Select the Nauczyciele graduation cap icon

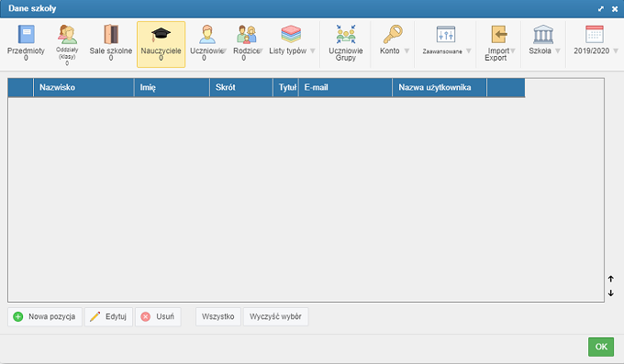(x=161, y=35)
